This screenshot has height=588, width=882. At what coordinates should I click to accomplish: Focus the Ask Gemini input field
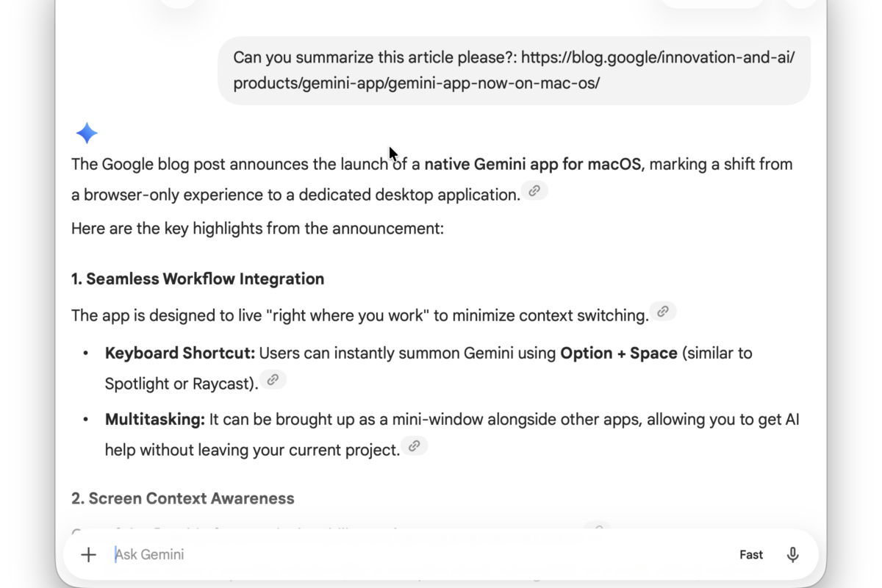(x=419, y=555)
